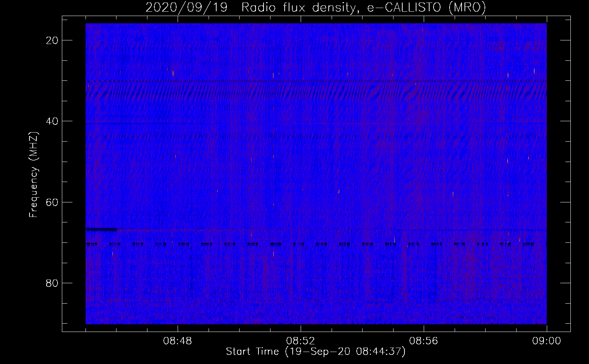This screenshot has height=364, width=589.
Task: Click the plot title 'Radio flux density, e-CALLISTO (MRO)'
Action: (x=364, y=7)
